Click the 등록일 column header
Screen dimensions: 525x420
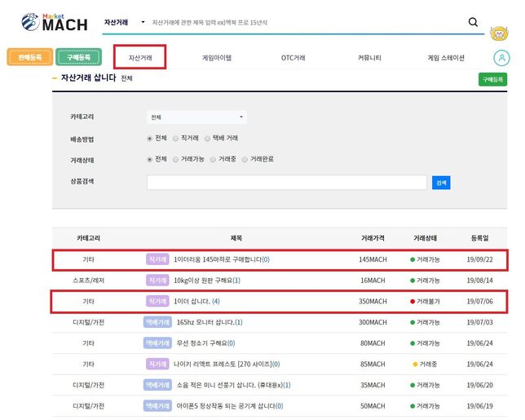480,238
